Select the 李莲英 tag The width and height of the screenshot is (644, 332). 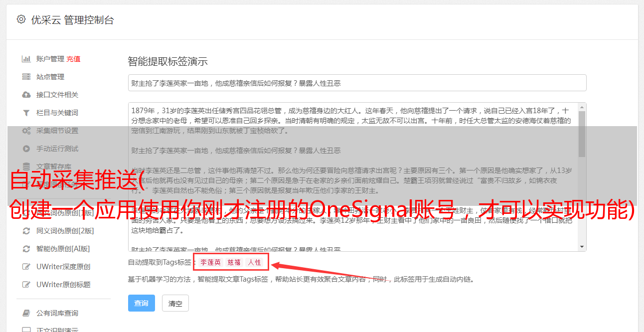[x=211, y=262]
